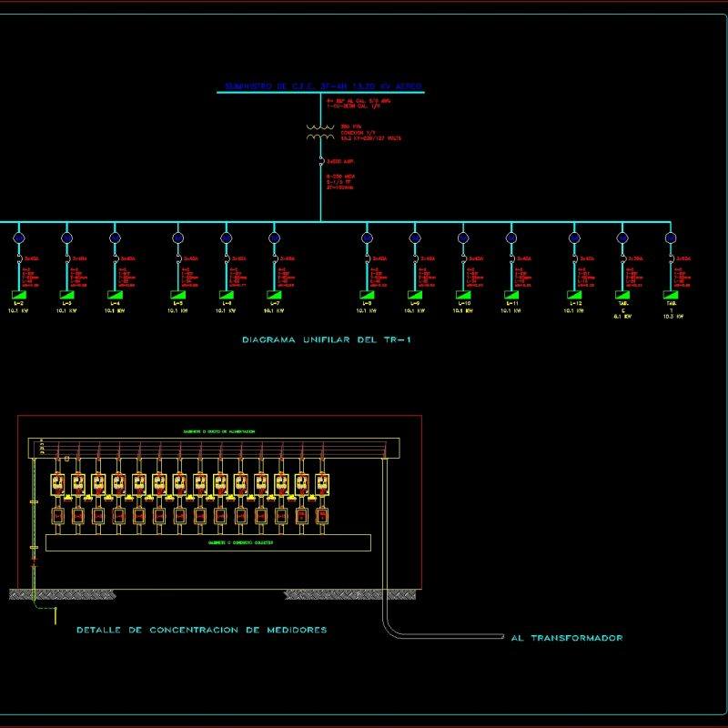Select the green load triangle above L-6
This screenshot has height=728, width=728.
(224, 293)
